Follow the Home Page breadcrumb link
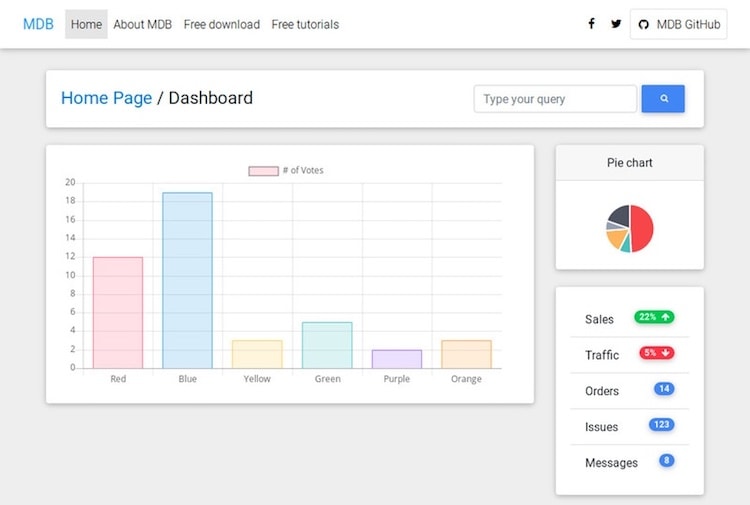 click(106, 98)
